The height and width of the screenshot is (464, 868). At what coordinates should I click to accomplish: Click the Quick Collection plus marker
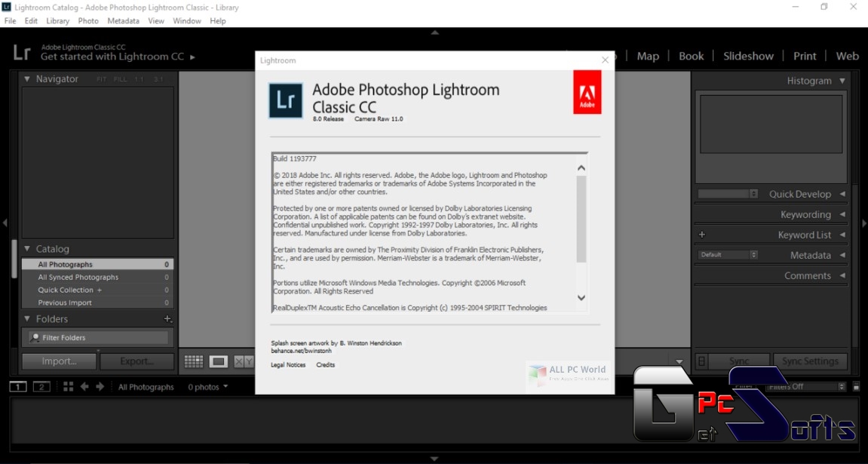point(100,290)
